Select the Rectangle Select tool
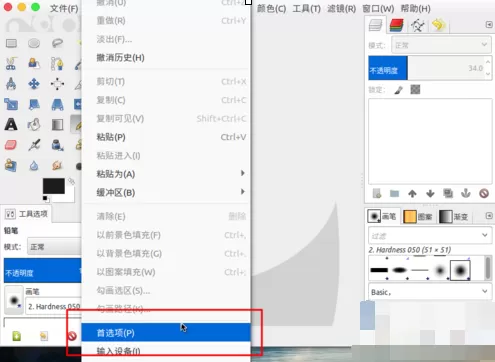 click(x=11, y=43)
